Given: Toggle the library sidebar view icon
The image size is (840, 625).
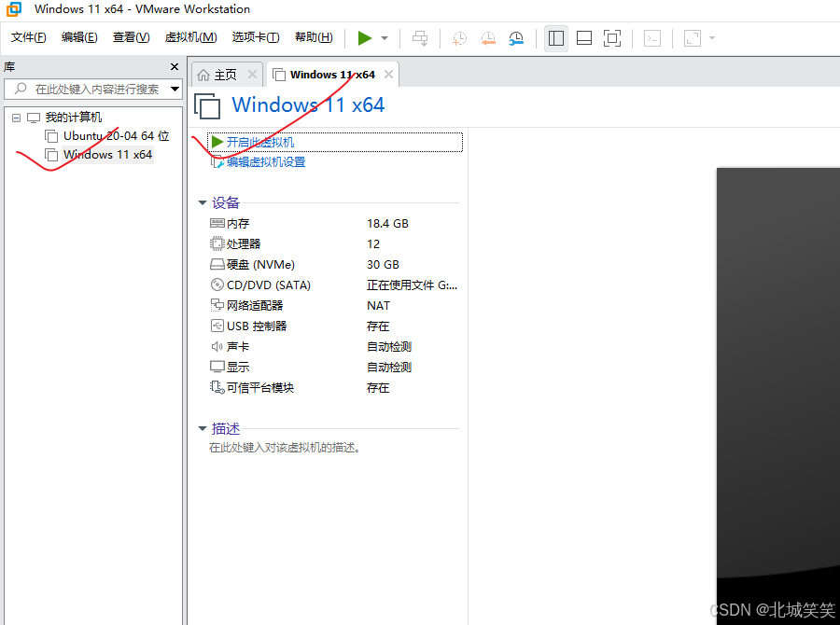Looking at the screenshot, I should click(x=556, y=38).
